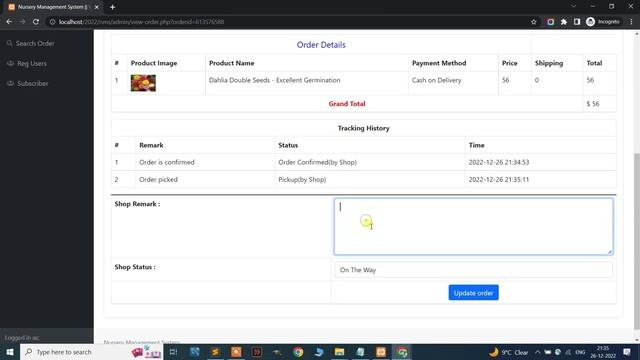Open a new browser tab with plus
This screenshot has height=360, width=640.
(112, 7)
